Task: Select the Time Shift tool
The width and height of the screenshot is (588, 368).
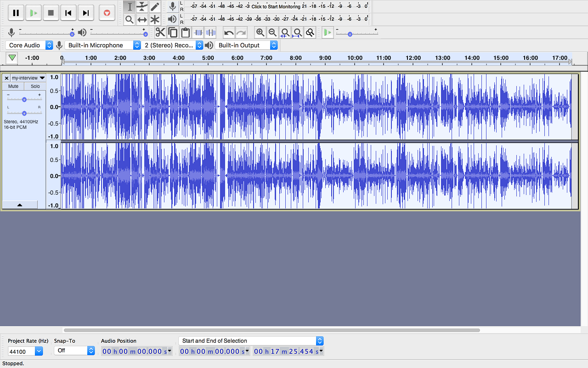Action: 142,19
